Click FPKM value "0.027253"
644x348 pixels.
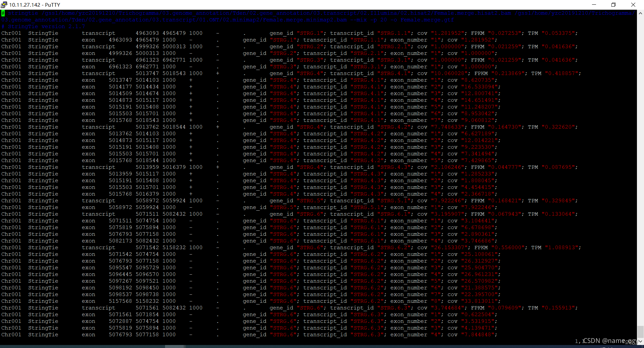504,33
